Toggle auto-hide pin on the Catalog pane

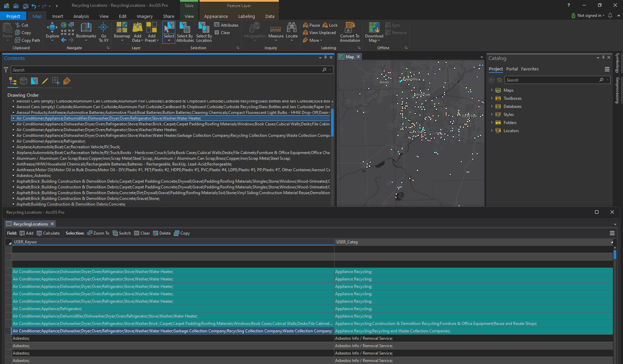[603, 58]
